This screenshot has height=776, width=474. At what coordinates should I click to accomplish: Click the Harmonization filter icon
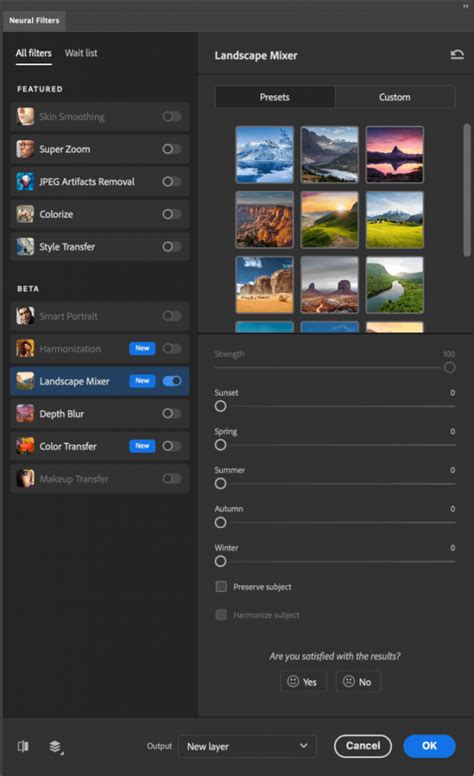[x=25, y=348]
